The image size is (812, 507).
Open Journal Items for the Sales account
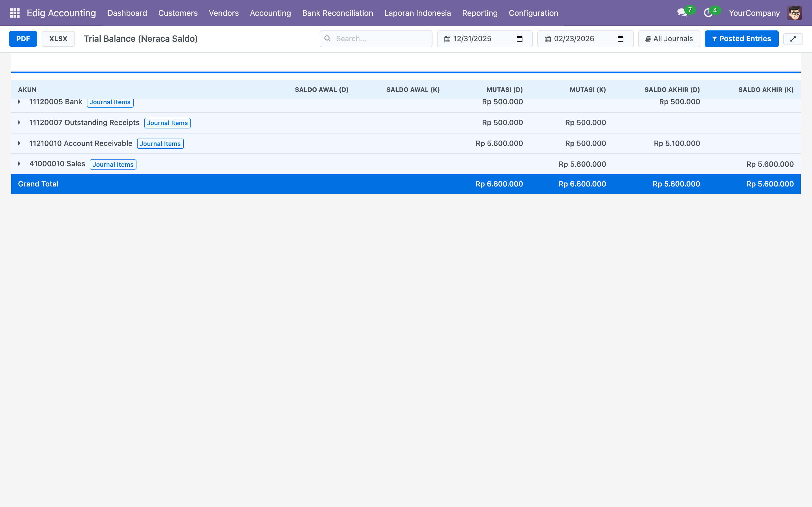click(x=113, y=165)
